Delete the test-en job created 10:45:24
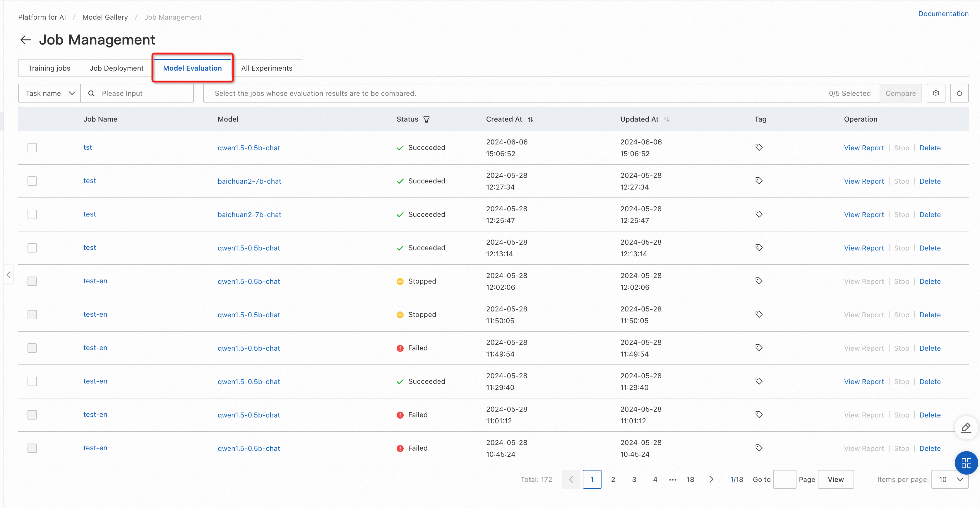980x508 pixels. point(930,449)
